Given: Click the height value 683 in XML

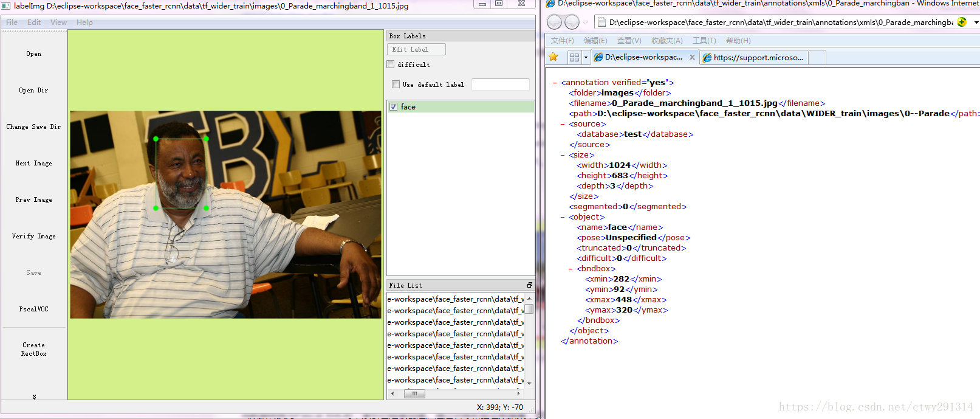Looking at the screenshot, I should click(620, 176).
